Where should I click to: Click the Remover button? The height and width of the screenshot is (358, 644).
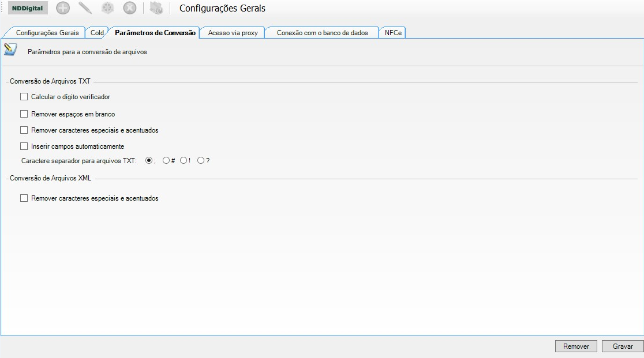[576, 346]
